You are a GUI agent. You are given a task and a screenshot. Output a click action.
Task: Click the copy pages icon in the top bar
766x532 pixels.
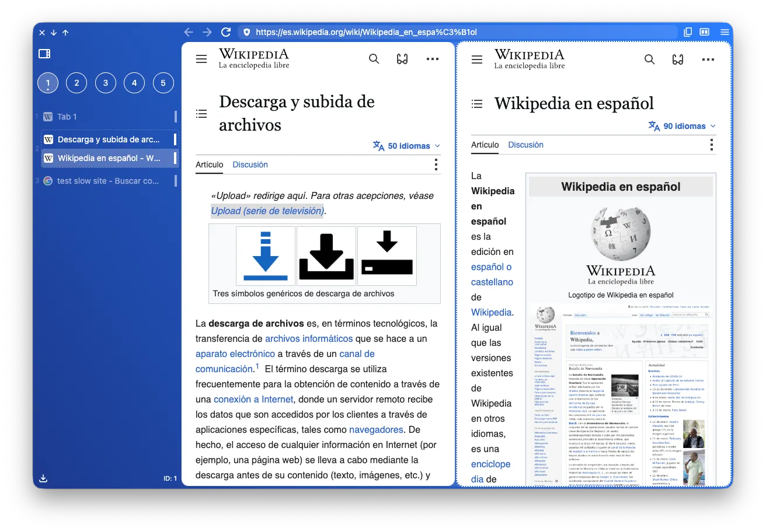point(688,32)
